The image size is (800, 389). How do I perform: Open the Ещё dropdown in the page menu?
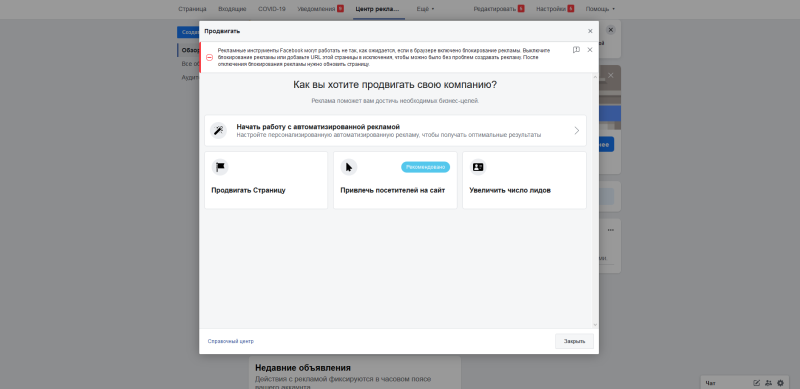(x=426, y=9)
